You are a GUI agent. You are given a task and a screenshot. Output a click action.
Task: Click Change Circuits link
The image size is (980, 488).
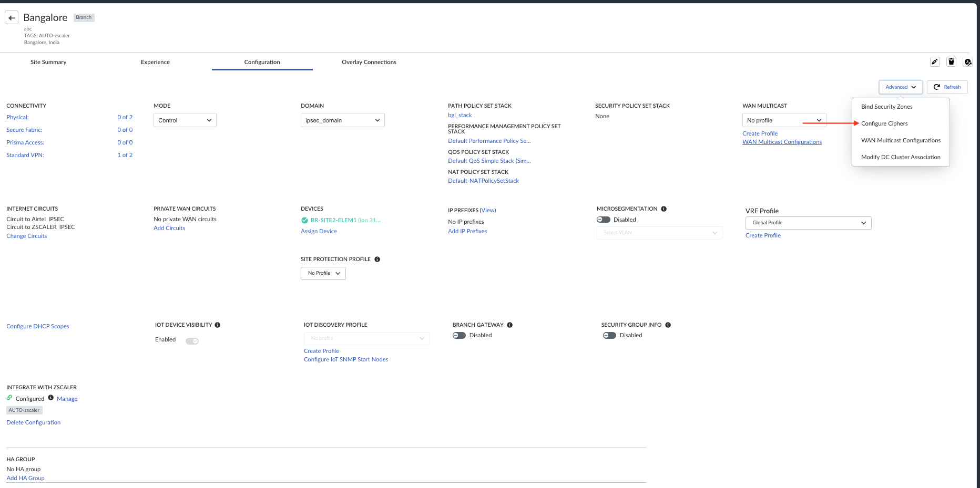coord(27,236)
